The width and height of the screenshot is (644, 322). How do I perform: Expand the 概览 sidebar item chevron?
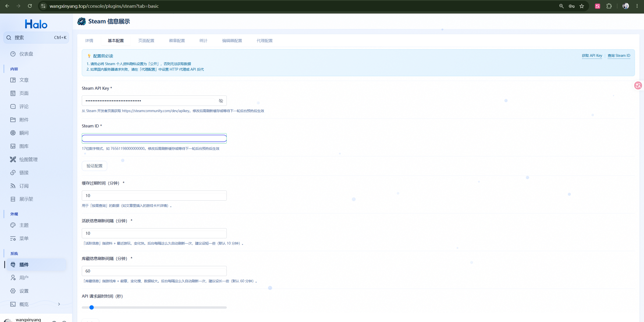pyautogui.click(x=59, y=304)
